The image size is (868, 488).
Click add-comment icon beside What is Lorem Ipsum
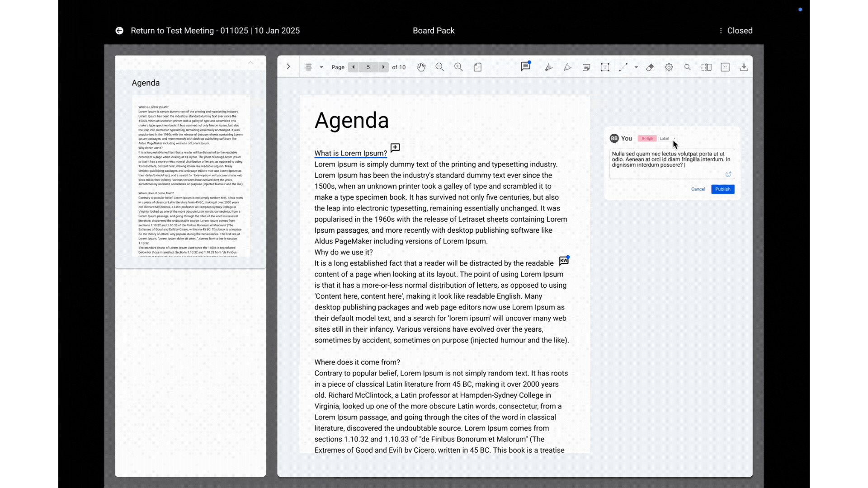click(x=395, y=148)
